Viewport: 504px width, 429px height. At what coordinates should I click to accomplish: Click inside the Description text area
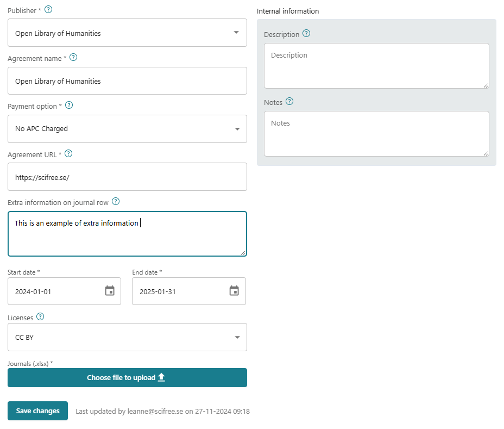[x=376, y=65]
